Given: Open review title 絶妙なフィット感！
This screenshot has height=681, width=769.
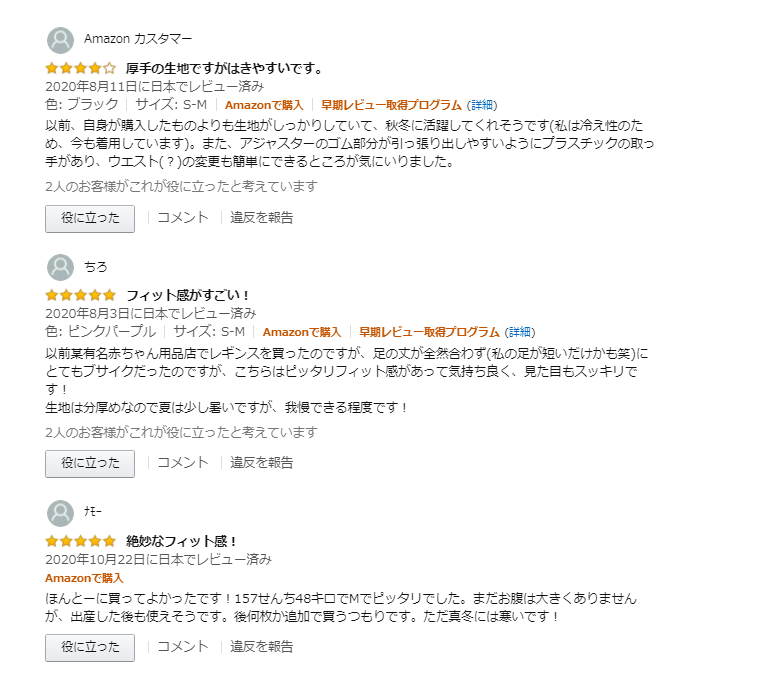Looking at the screenshot, I should pyautogui.click(x=182, y=541).
